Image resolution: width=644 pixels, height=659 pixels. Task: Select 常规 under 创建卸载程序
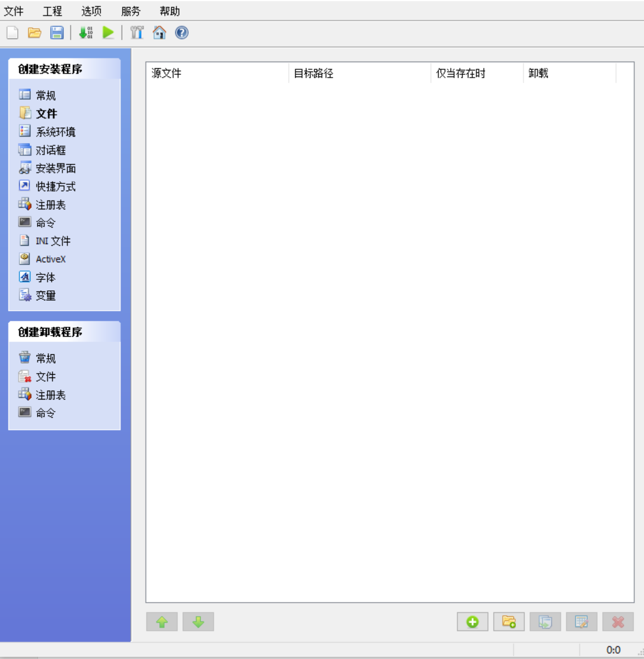point(37,358)
